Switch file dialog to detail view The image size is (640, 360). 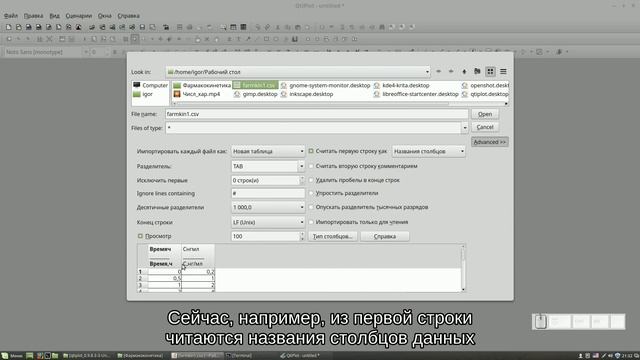503,71
